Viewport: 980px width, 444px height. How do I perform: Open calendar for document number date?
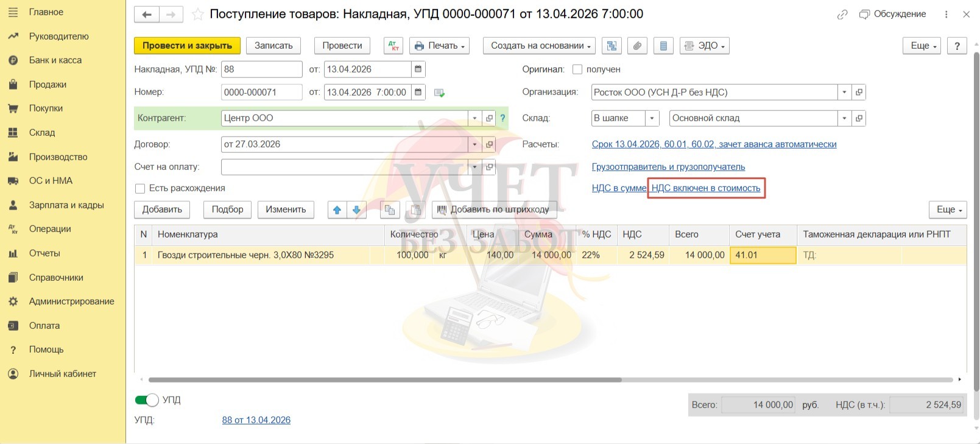418,93
